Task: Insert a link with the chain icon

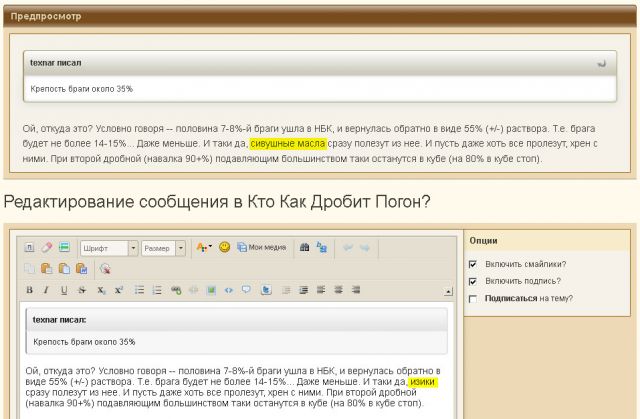Action: coord(176,290)
